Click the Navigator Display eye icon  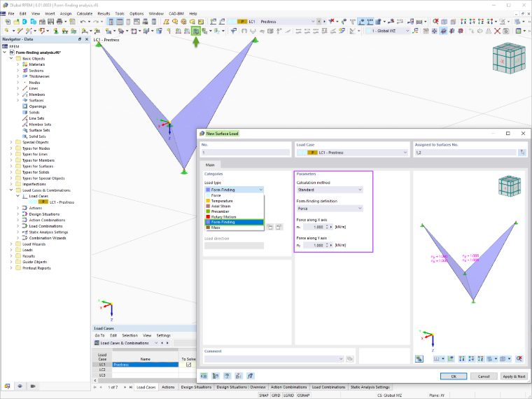tap(20, 386)
